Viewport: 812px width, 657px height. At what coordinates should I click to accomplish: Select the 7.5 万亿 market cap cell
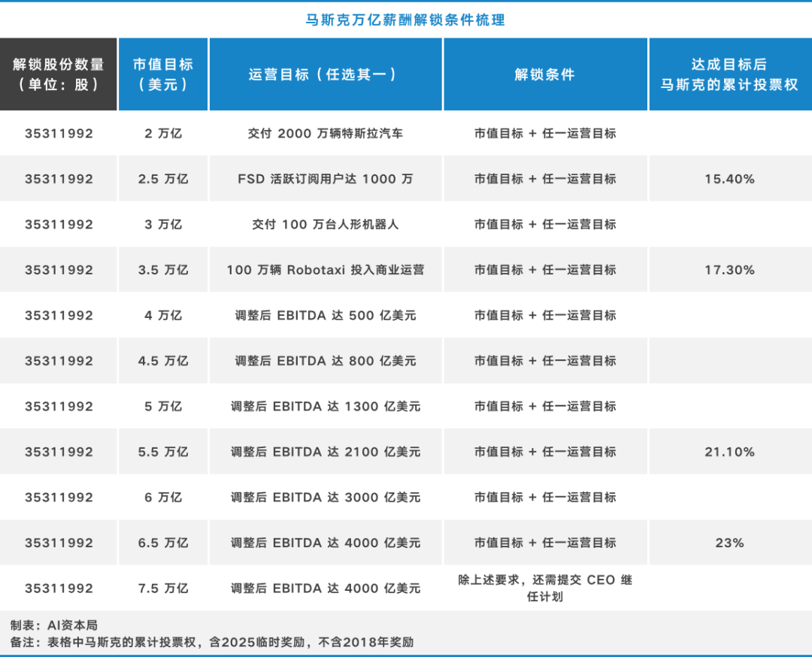point(163,588)
